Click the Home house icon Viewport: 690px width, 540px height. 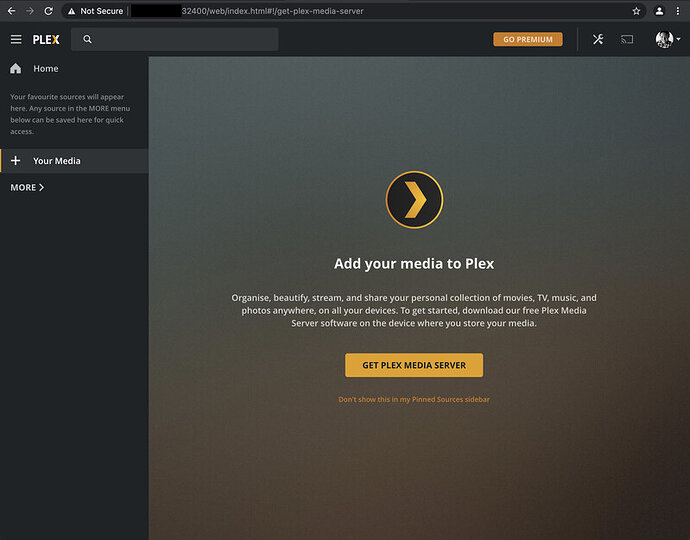pyautogui.click(x=15, y=68)
